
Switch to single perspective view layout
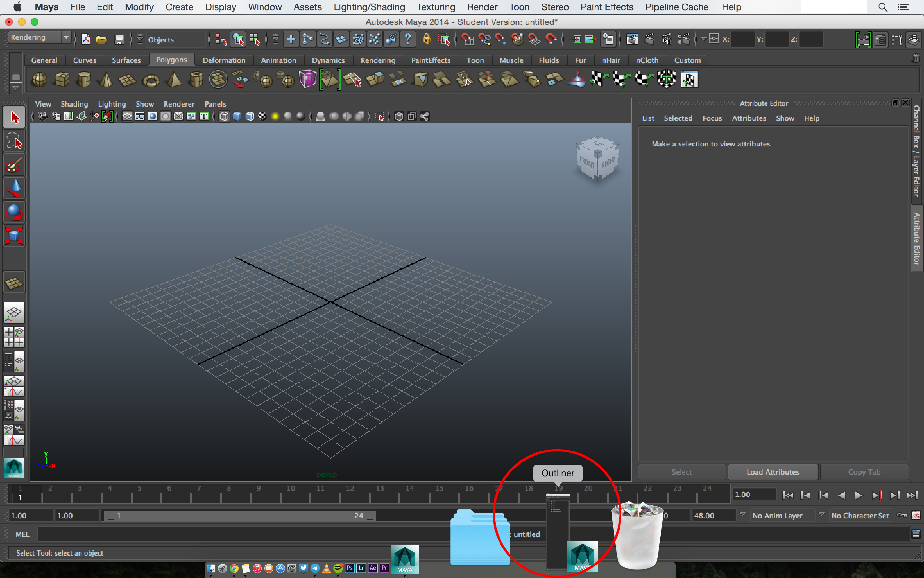tap(14, 313)
